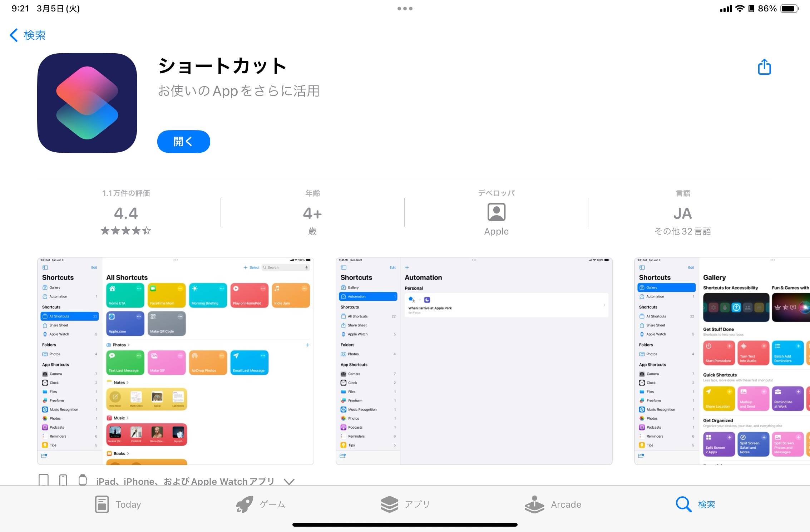The height and width of the screenshot is (532, 810).
Task: Expand the supported devices chevron
Action: (289, 482)
